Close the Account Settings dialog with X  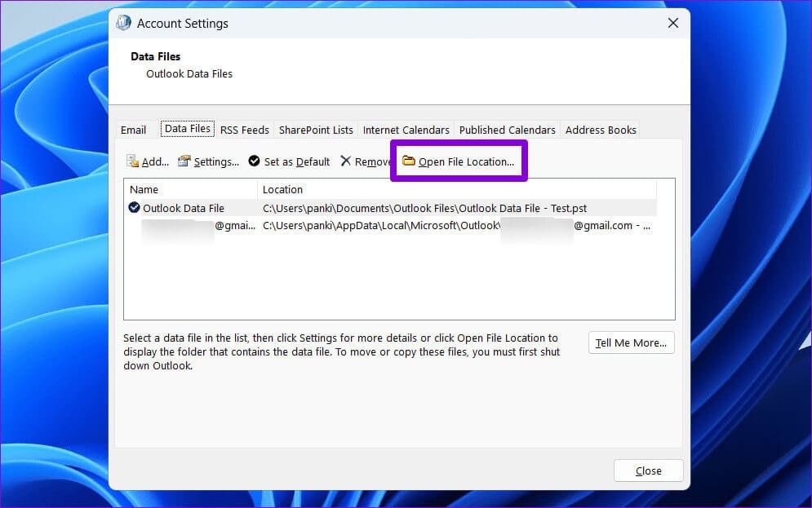pos(672,24)
